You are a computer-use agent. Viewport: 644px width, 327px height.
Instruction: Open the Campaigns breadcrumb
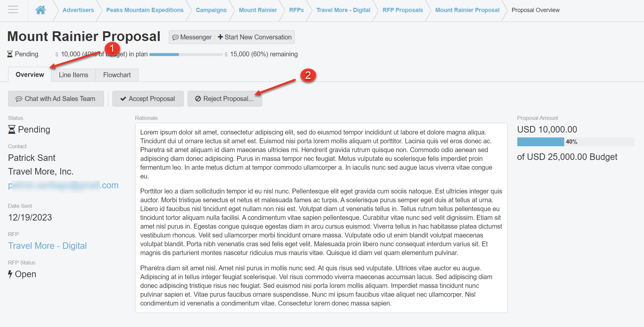click(211, 10)
